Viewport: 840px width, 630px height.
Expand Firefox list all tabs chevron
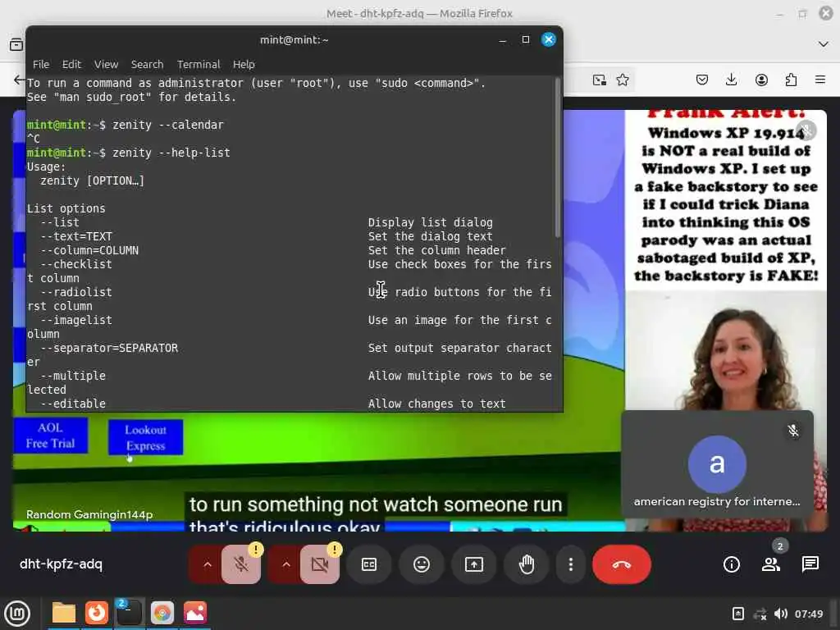(x=824, y=44)
